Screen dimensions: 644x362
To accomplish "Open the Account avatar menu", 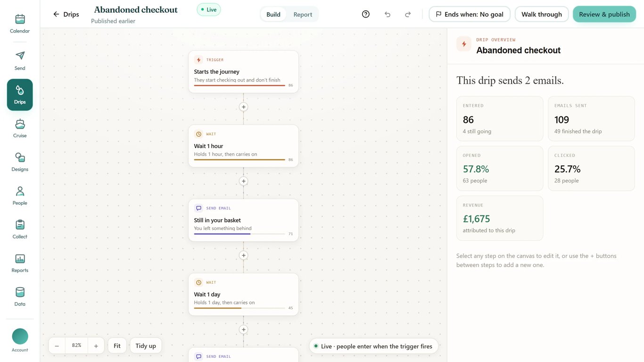I will 20,340.
